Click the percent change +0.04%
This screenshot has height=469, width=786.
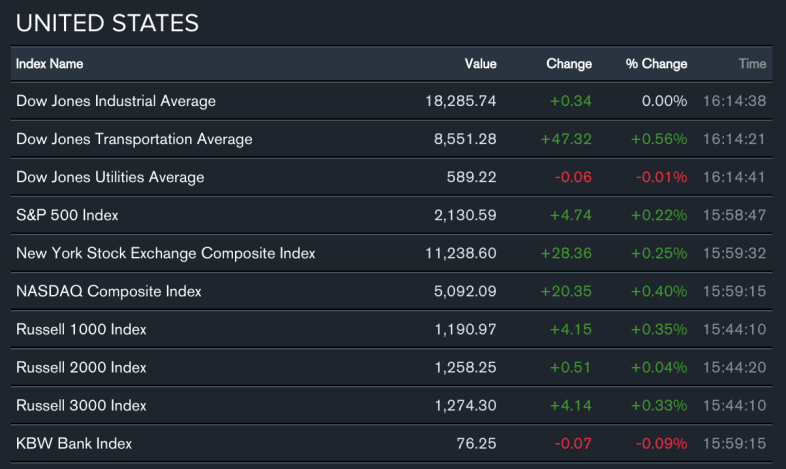pyautogui.click(x=659, y=368)
